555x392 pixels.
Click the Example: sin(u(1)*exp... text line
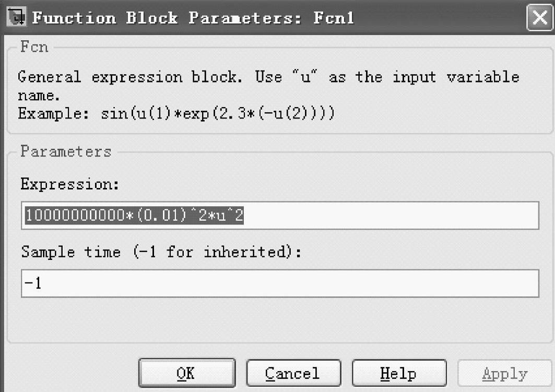176,114
